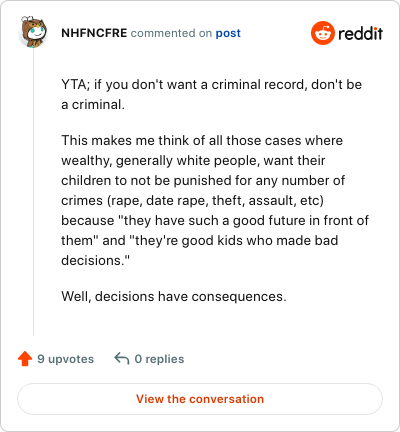Click the "commented on" header text
400x432 pixels.
coord(171,33)
